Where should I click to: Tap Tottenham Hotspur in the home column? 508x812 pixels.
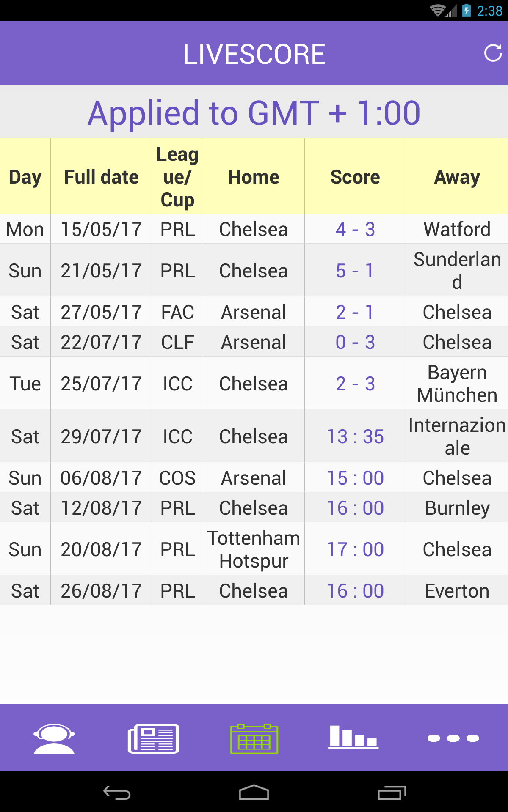coord(254,549)
